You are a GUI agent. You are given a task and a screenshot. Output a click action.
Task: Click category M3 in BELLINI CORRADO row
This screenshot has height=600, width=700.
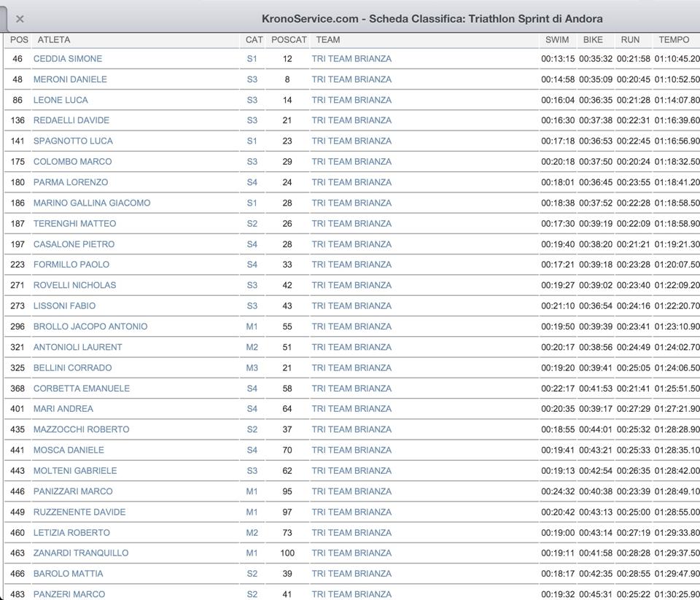[x=252, y=368]
